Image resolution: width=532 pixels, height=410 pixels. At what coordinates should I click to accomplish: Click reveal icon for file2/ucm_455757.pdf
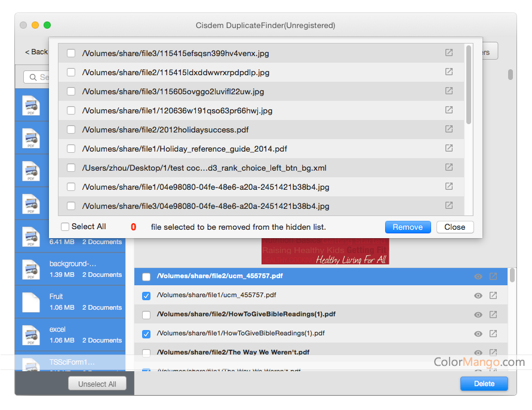pyautogui.click(x=493, y=276)
